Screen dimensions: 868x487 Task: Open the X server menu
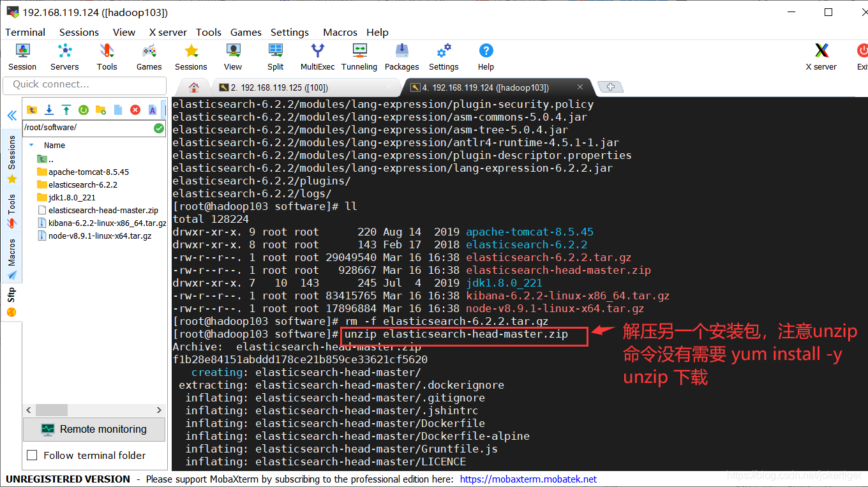[168, 32]
